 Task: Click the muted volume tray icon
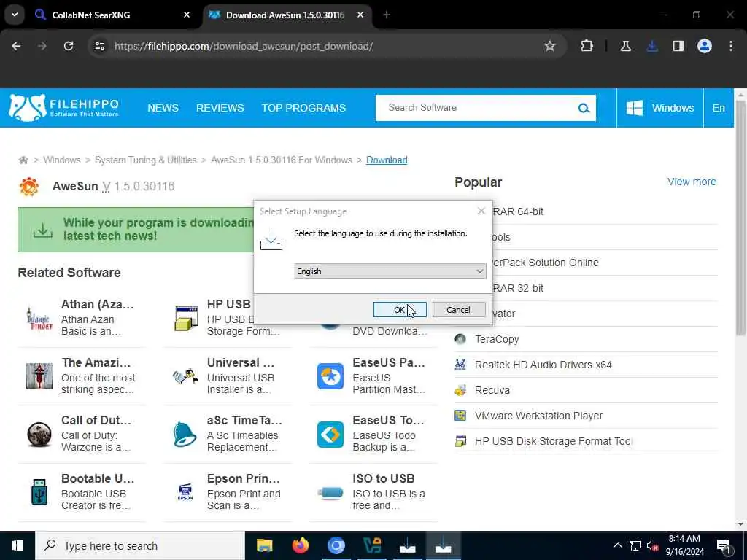pos(653,545)
